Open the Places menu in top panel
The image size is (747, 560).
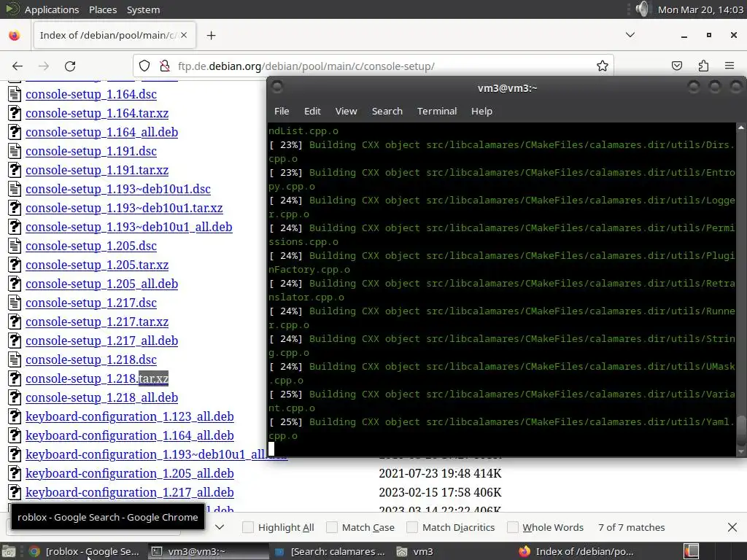tap(103, 9)
